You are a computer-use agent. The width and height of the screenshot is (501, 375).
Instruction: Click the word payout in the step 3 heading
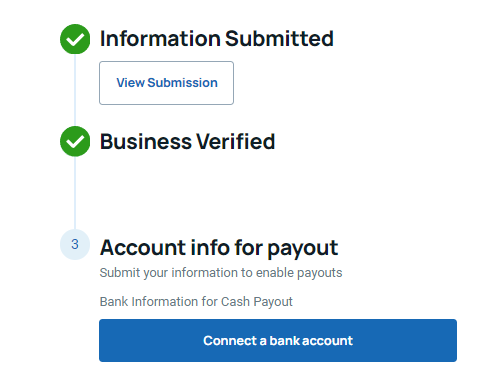(303, 249)
